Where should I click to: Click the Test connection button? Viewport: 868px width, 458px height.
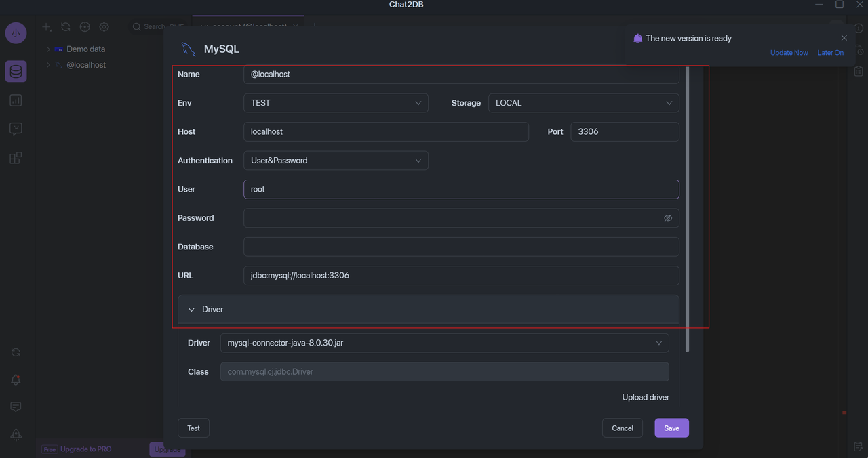pyautogui.click(x=193, y=428)
